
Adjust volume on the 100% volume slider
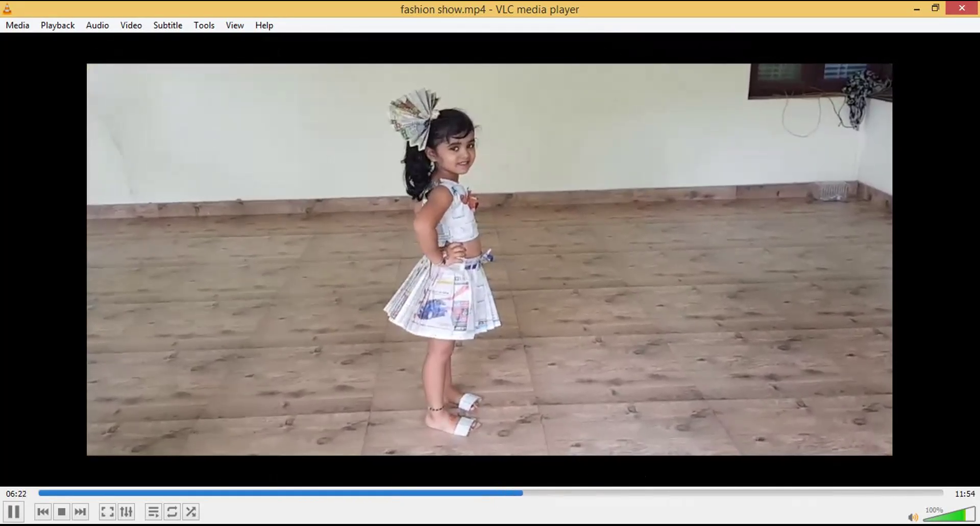coord(949,514)
